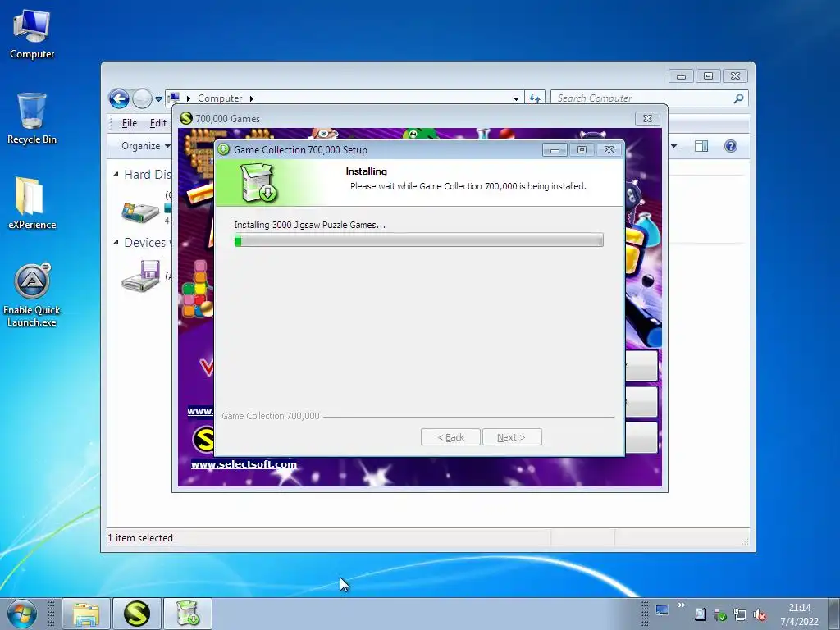840x630 pixels.
Task: Collapse the Devices with Removable Storage group
Action: click(116, 243)
